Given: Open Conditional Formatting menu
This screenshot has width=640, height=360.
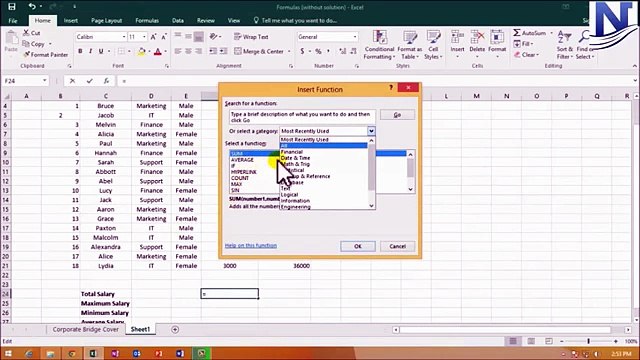Looking at the screenshot, I should (x=379, y=45).
